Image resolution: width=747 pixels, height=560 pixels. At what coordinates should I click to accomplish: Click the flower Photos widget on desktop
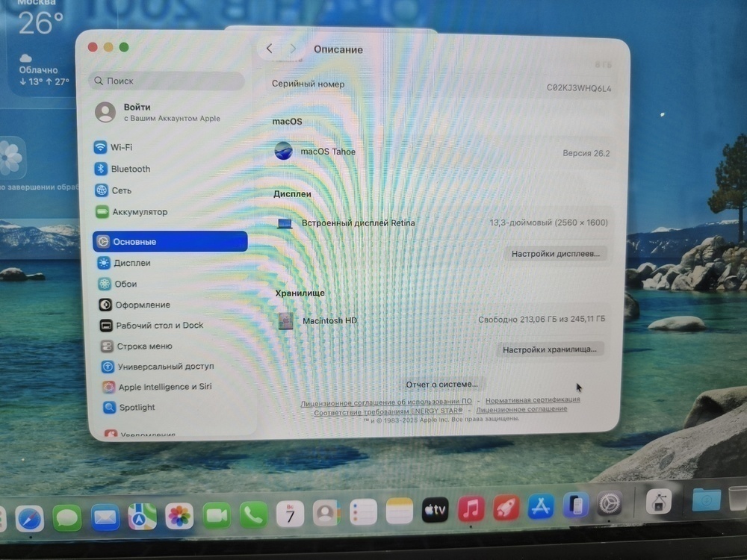(x=11, y=157)
